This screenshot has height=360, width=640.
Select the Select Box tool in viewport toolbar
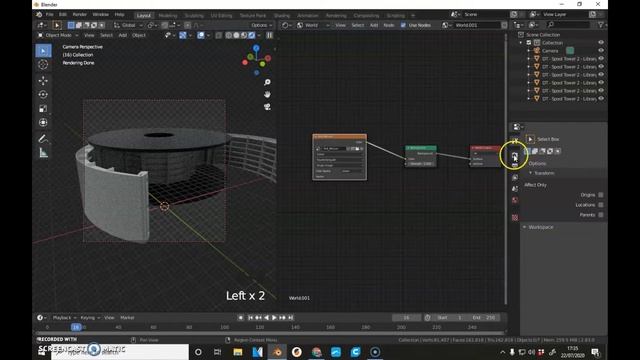point(43,51)
